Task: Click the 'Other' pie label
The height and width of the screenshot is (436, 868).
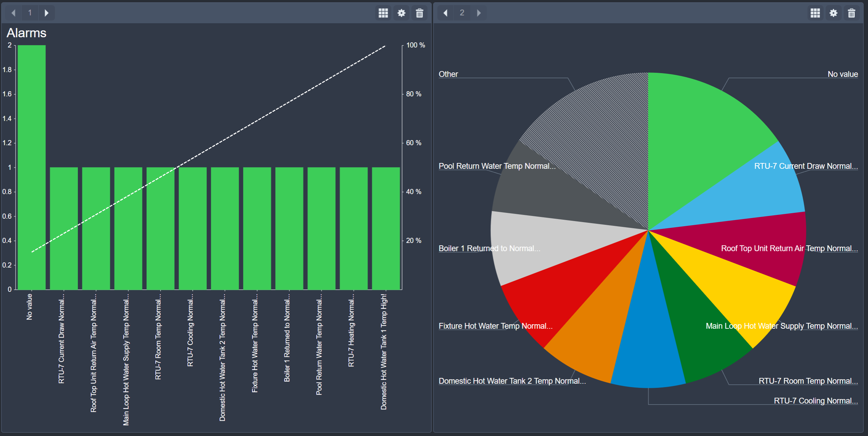Action: coord(448,74)
